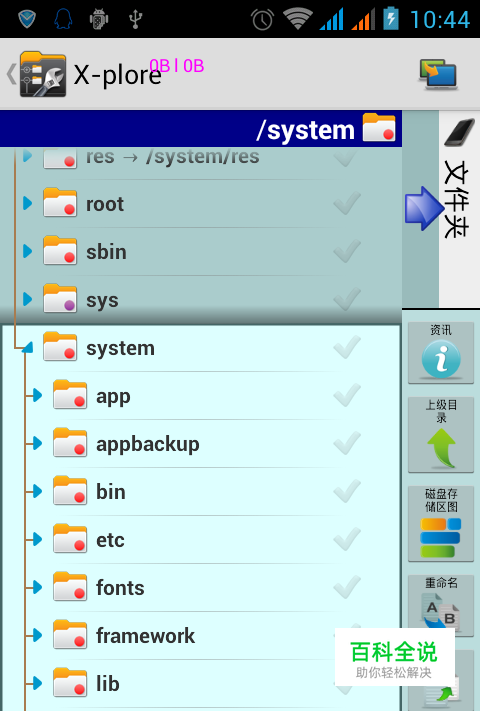Image resolution: width=480 pixels, height=711 pixels.
Task: Select the 'root' folder name
Action: [105, 204]
